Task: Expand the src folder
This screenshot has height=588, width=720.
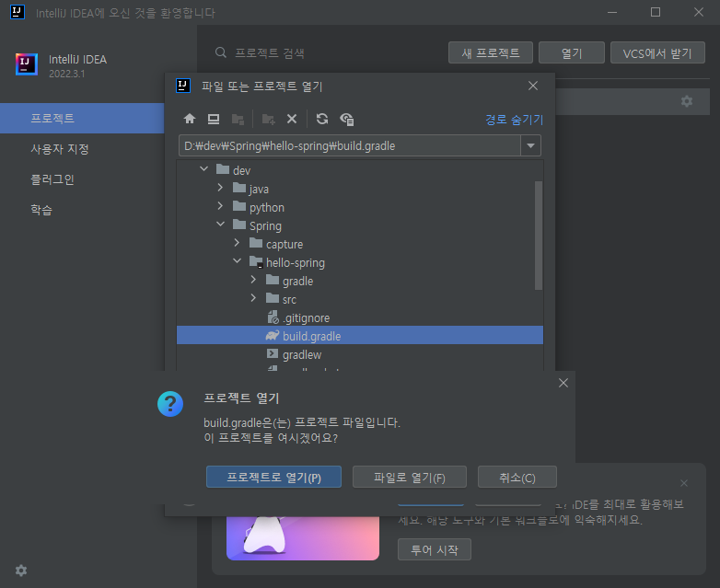Action: (253, 298)
